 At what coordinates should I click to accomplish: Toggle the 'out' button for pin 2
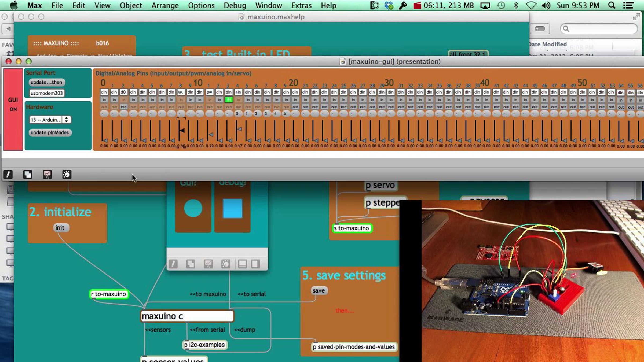coord(124,107)
